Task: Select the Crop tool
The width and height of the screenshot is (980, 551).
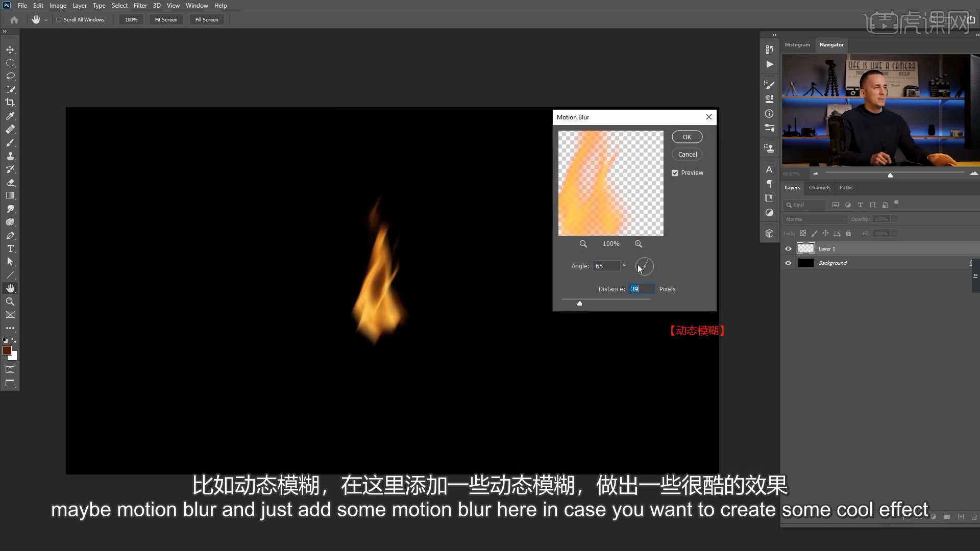Action: tap(10, 103)
